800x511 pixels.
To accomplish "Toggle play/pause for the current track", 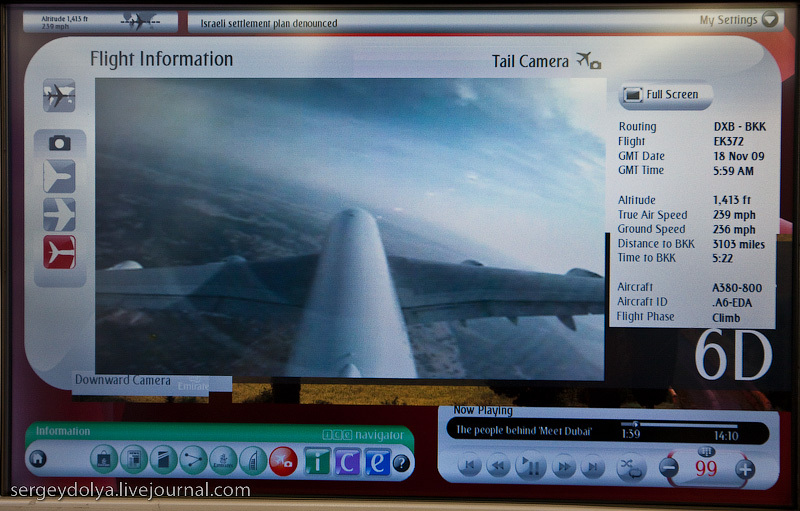I will point(530,466).
